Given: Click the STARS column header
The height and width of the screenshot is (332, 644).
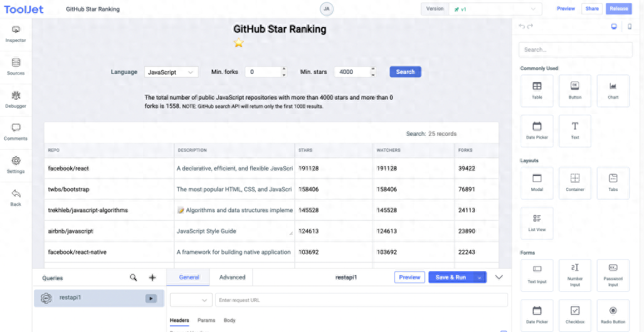Looking at the screenshot, I should 334,150.
